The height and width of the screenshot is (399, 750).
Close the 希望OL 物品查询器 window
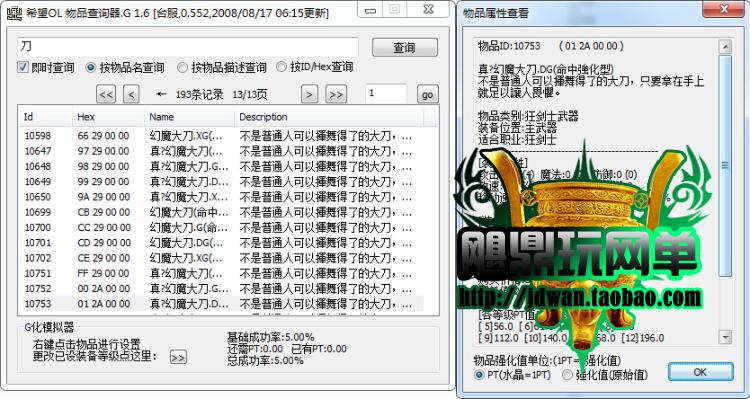pos(428,9)
